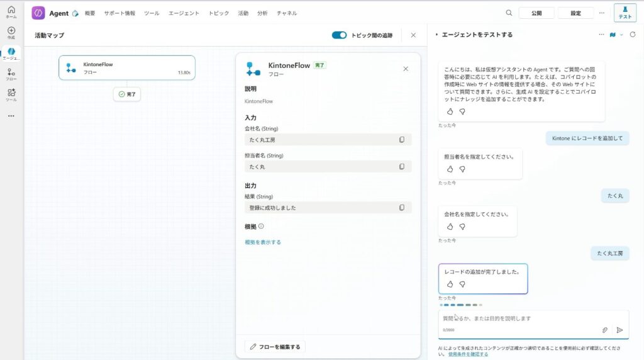This screenshot has width=644, height=360.
Task: Open the フロー (Flows) sidebar icon
Action: [11, 74]
